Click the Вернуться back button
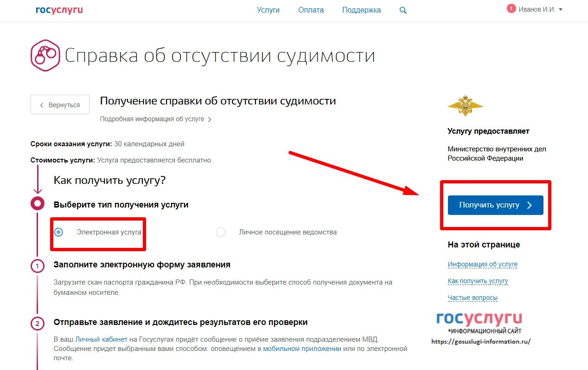 click(x=60, y=105)
